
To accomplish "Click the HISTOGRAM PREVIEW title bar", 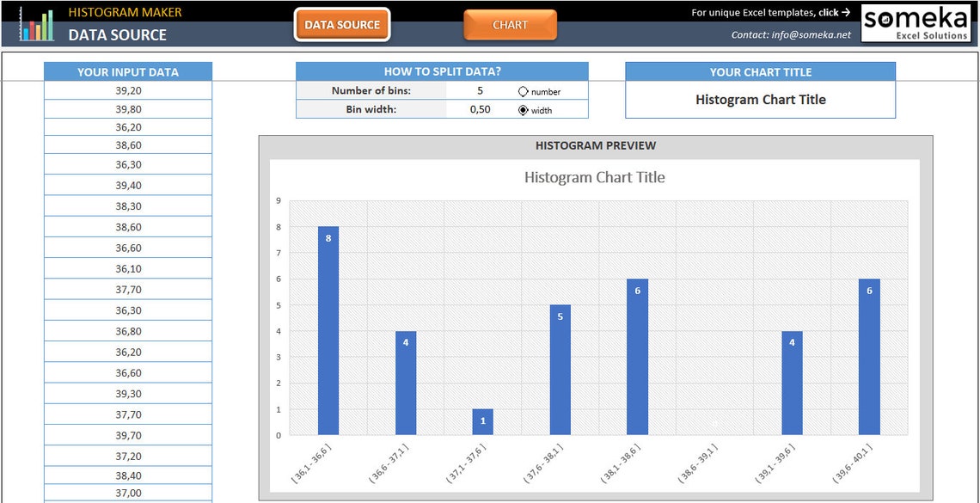I will tap(596, 145).
